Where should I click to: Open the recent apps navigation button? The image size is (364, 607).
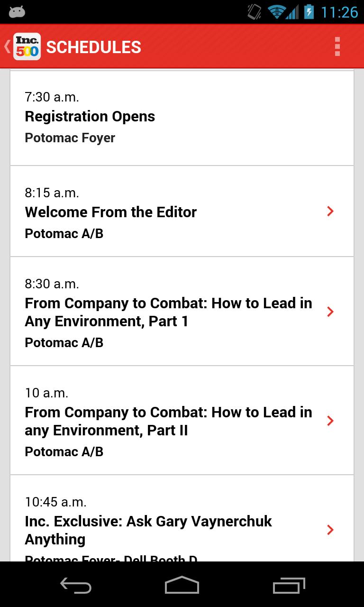coord(289,585)
